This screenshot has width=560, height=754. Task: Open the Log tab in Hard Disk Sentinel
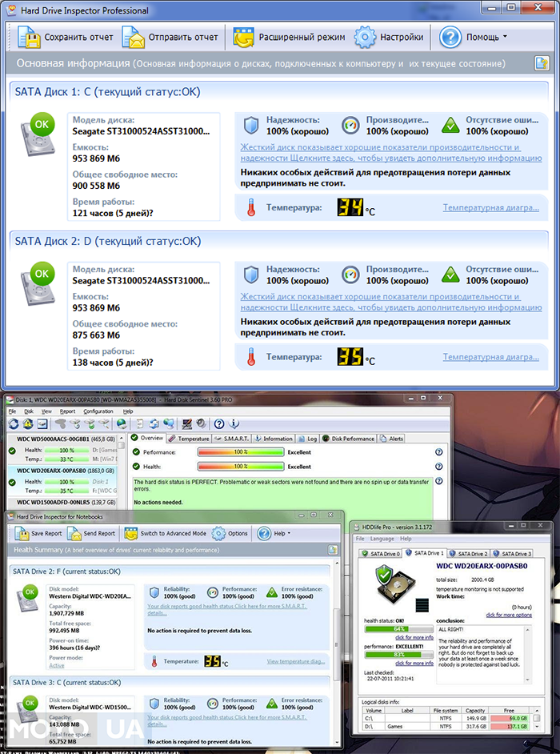tap(307, 439)
